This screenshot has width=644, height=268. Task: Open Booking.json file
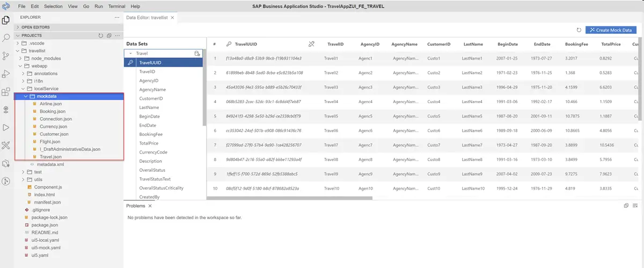tap(52, 111)
